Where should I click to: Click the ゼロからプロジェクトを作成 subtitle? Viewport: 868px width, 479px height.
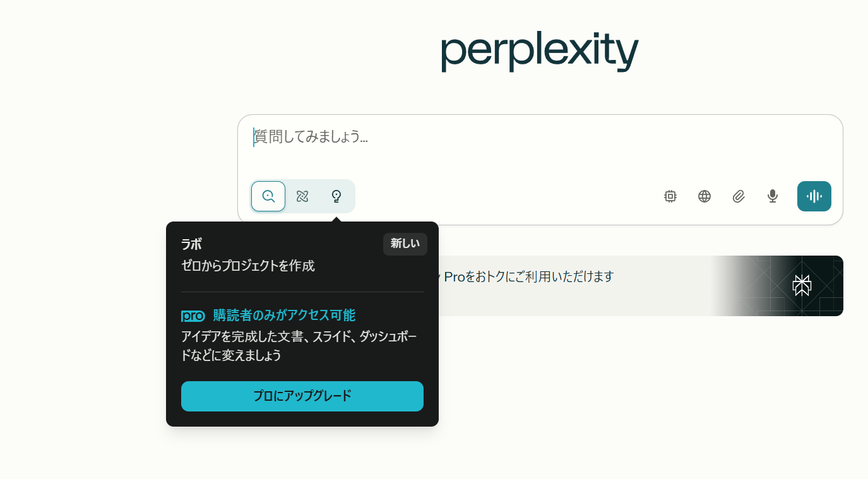coord(248,266)
